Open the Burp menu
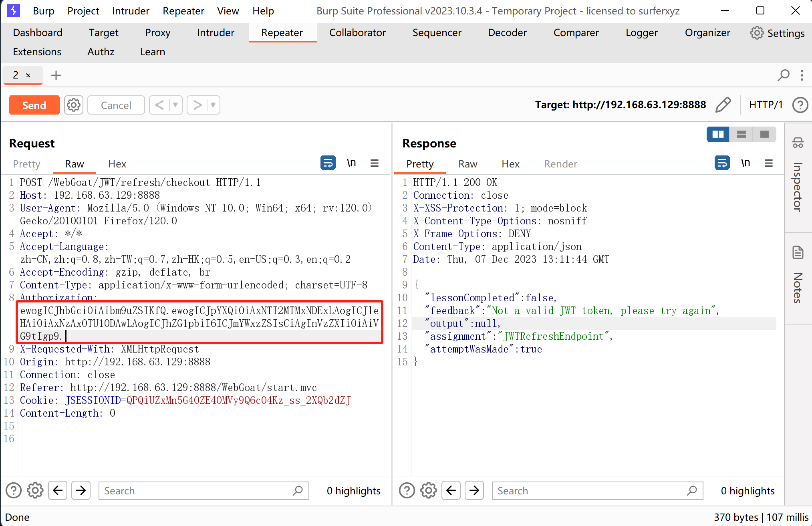 click(44, 11)
